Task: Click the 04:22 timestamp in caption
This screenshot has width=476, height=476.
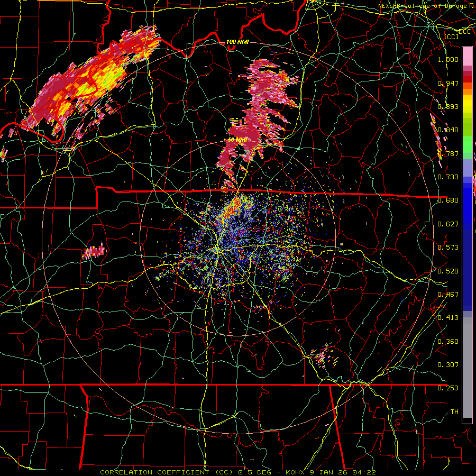Action: tap(364, 472)
